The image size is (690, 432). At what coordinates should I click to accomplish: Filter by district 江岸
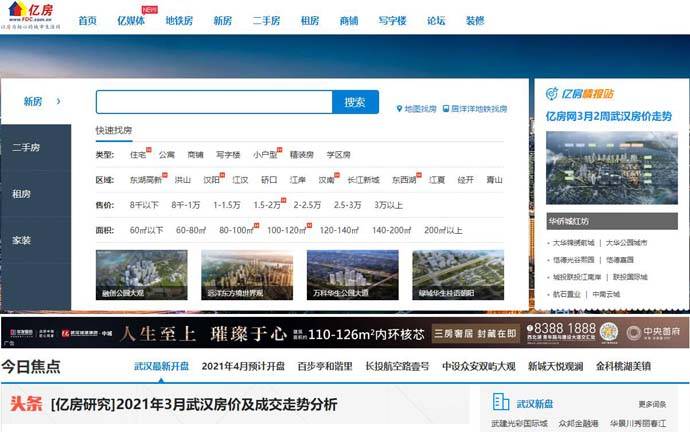(297, 180)
